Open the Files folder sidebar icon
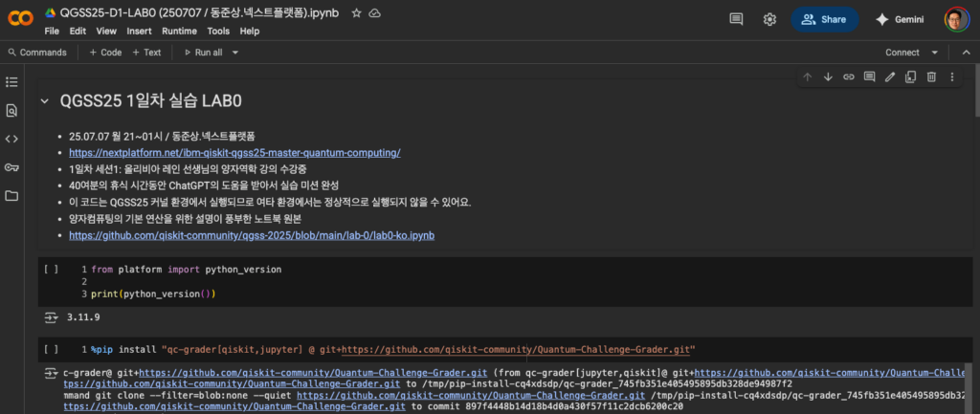The width and height of the screenshot is (980, 414). click(x=11, y=196)
